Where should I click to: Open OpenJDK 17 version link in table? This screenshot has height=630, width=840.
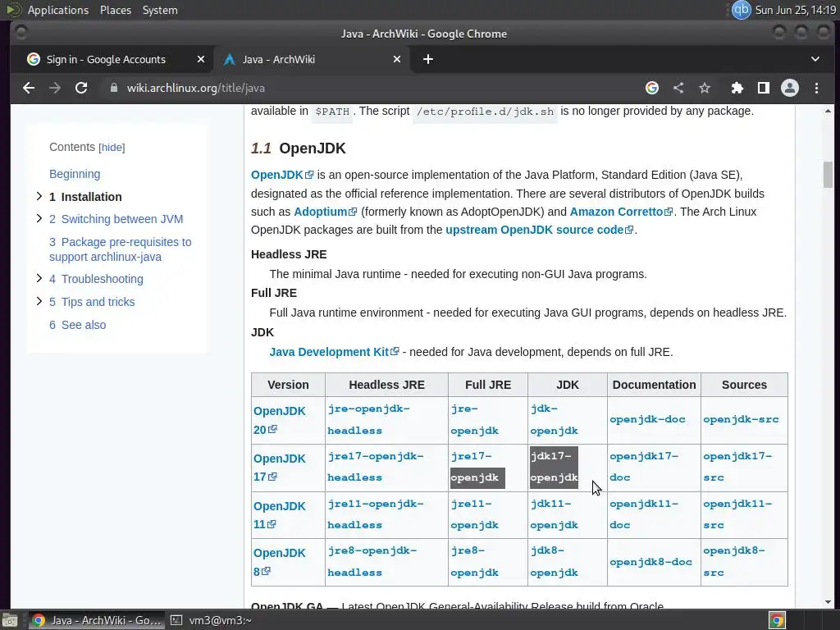(x=279, y=468)
